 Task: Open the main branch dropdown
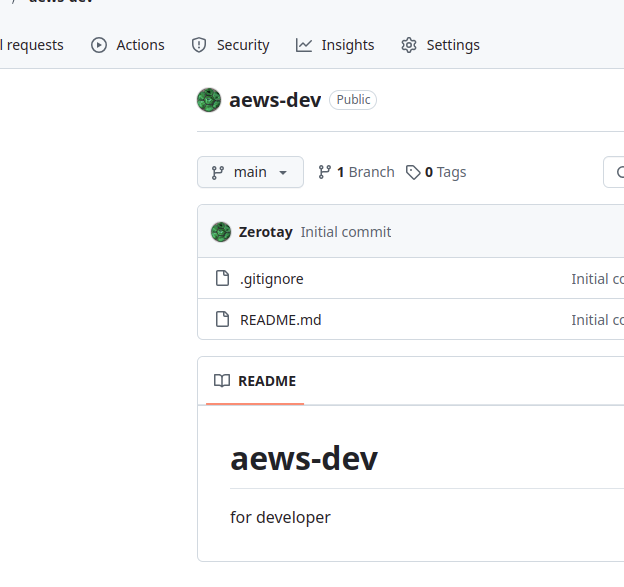click(250, 172)
